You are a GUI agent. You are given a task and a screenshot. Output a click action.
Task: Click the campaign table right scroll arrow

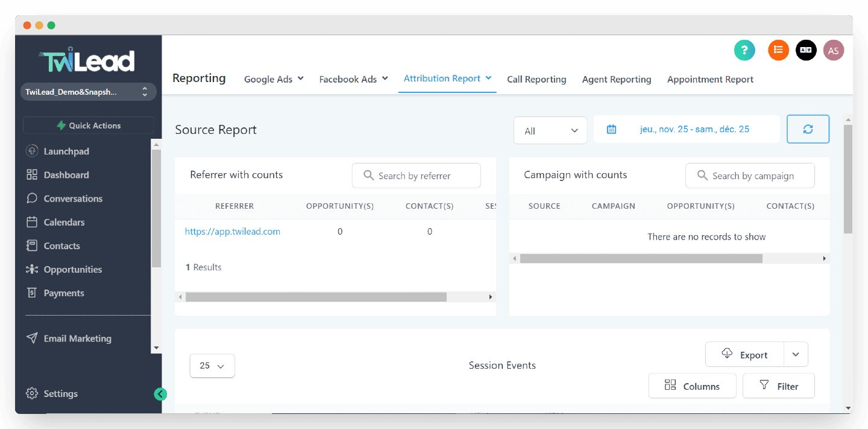click(x=825, y=258)
